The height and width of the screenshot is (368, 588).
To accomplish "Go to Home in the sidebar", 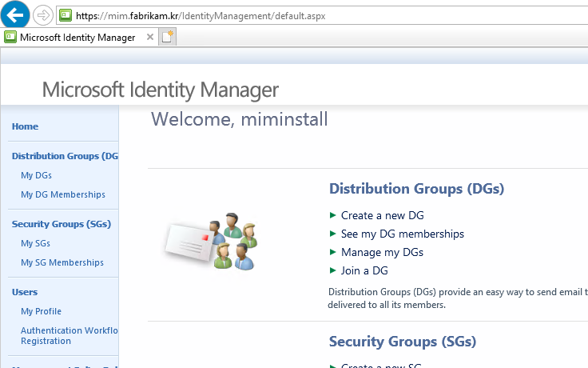I will [25, 126].
